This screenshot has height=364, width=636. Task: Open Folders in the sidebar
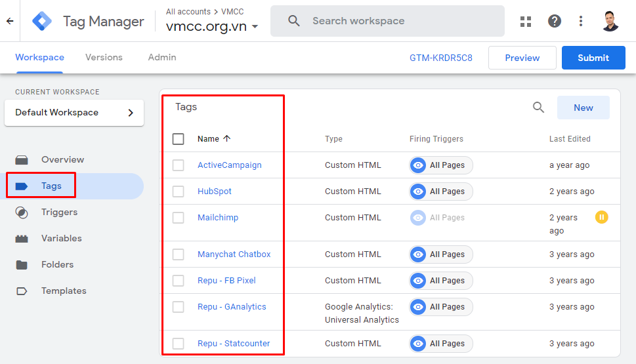[x=57, y=265]
